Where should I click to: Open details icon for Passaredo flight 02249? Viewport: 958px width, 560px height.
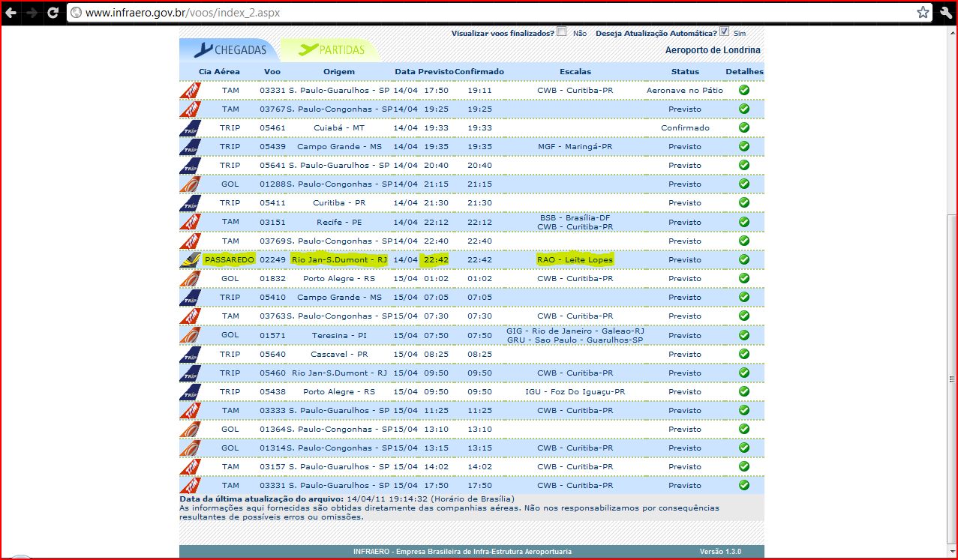[x=744, y=259]
